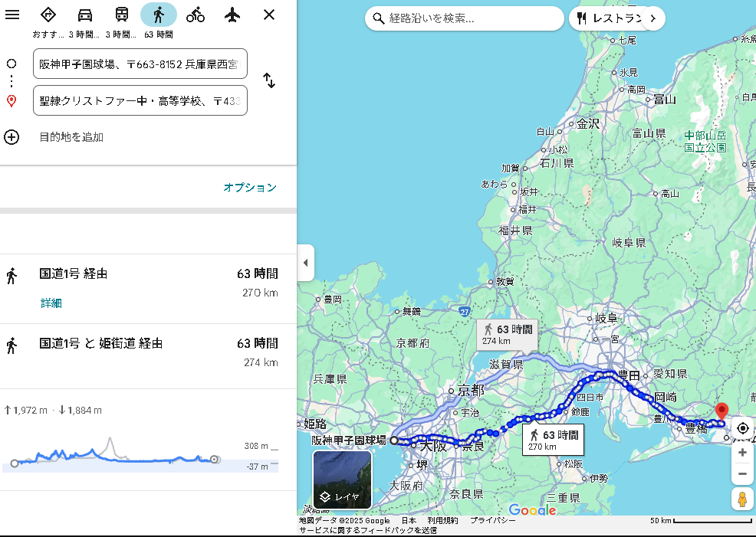Select the 国道1号 と 姫街道 経由 route

point(148,356)
